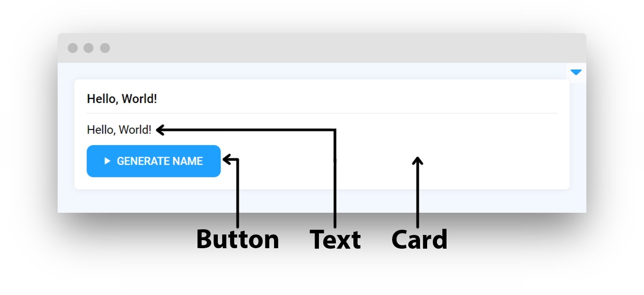This screenshot has height=295, width=644.
Task: Click the divider line under the card title
Action: pos(322,113)
